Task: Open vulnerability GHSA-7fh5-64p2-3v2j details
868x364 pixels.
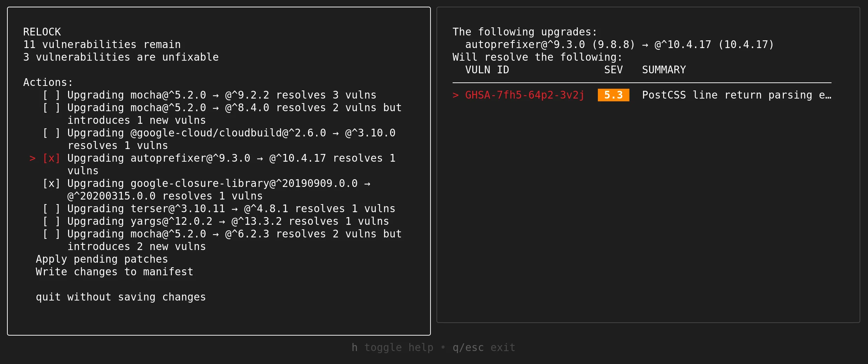Action: 524,95
